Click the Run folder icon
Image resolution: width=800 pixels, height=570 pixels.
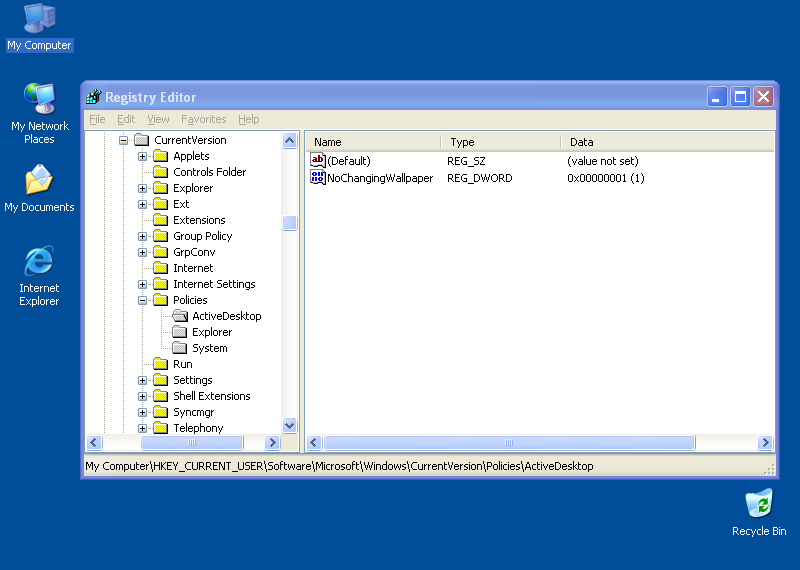tap(160, 364)
